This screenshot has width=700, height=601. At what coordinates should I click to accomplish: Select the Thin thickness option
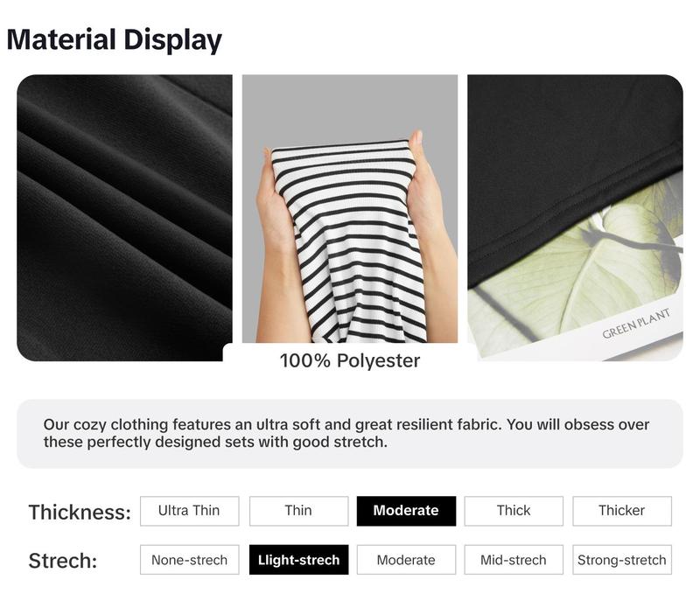point(298,511)
